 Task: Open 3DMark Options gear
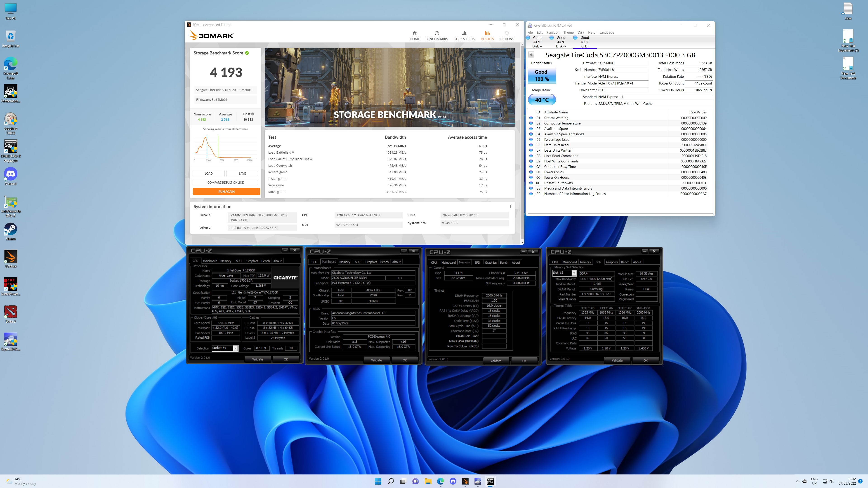(506, 36)
